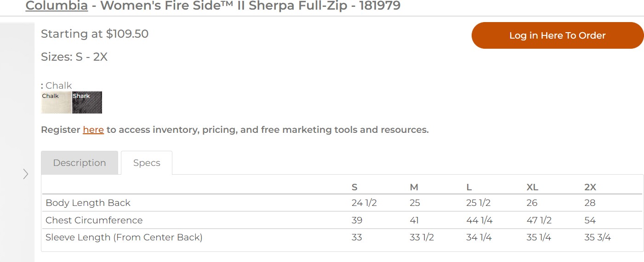Click the 2X size column header
The image size is (644, 262).
(x=590, y=187)
